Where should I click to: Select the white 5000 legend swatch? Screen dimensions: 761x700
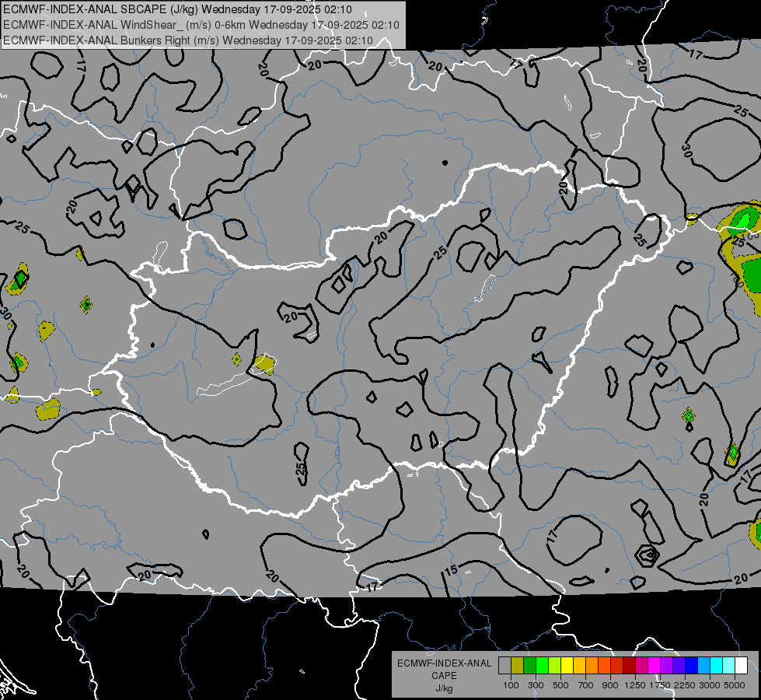coord(741,666)
